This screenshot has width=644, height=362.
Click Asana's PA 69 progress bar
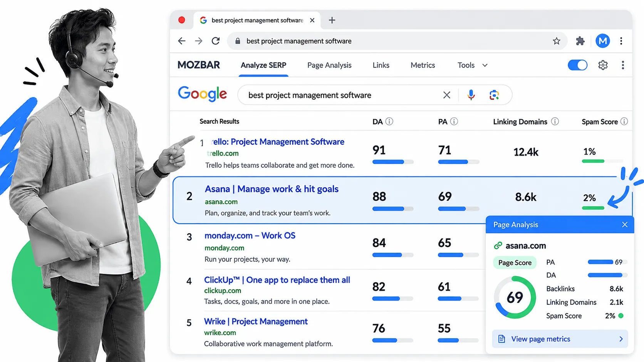point(459,209)
